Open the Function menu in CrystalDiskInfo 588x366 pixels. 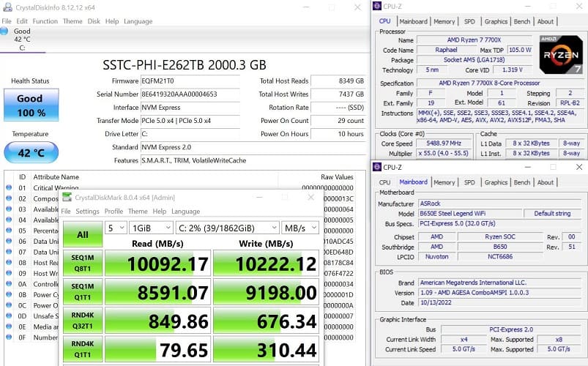45,21
